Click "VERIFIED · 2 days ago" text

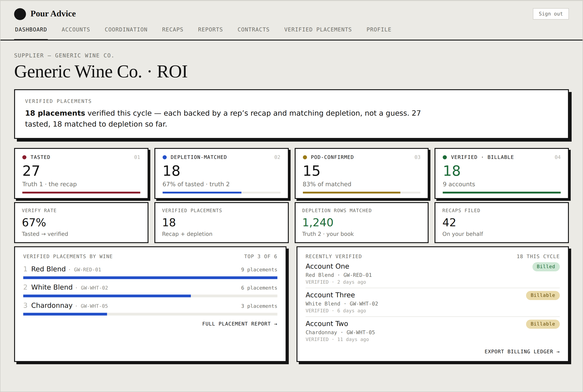pyautogui.click(x=336, y=282)
